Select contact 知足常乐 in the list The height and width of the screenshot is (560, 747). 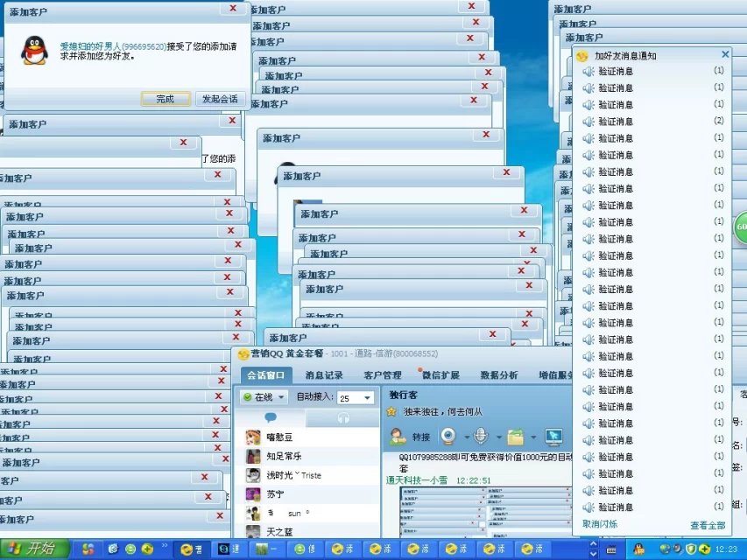(283, 456)
